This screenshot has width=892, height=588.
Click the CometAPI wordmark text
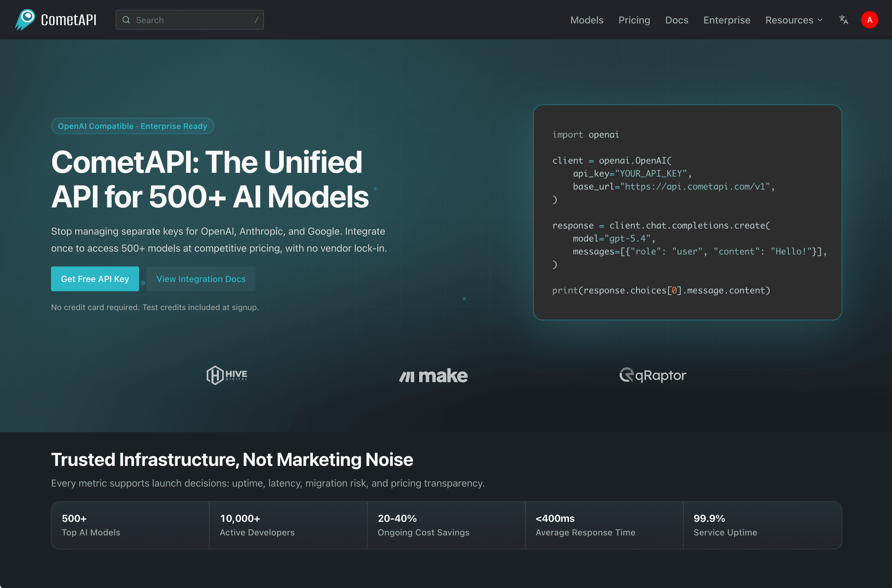coord(69,20)
